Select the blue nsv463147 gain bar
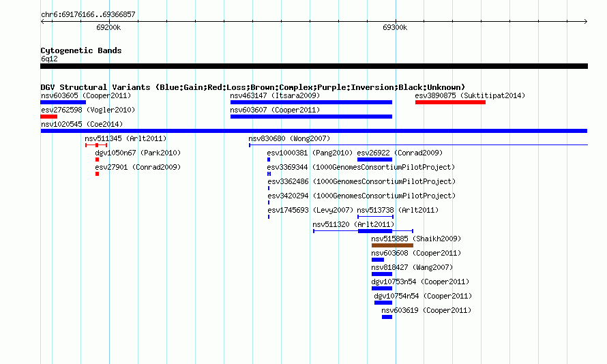The height and width of the screenshot is (364, 607). click(311, 102)
